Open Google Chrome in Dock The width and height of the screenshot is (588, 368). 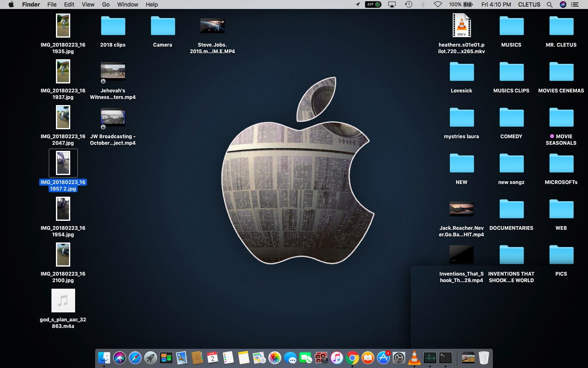point(352,358)
